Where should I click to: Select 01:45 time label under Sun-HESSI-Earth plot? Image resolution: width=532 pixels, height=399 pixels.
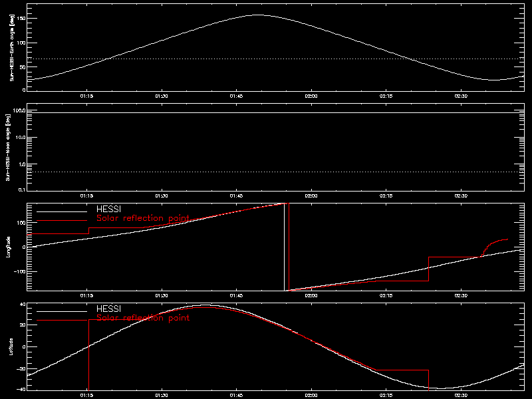click(x=237, y=96)
